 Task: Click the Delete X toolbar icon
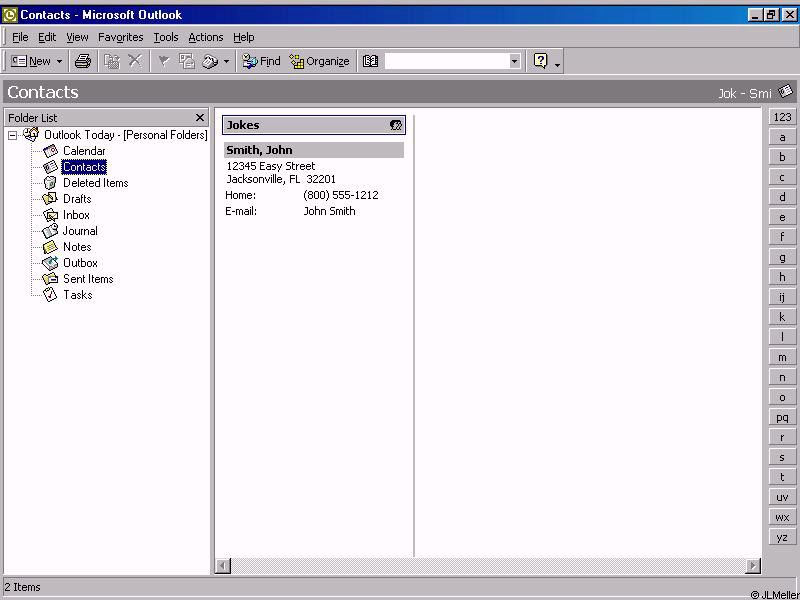[135, 61]
